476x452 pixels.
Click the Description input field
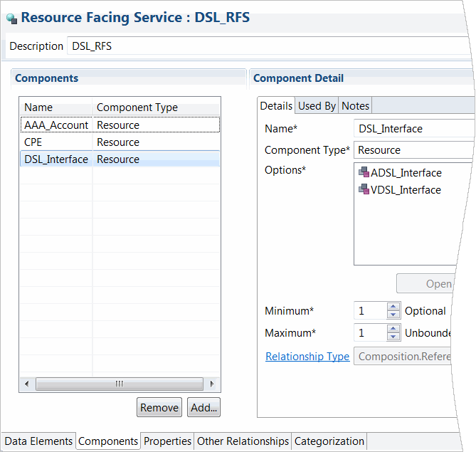(269, 46)
